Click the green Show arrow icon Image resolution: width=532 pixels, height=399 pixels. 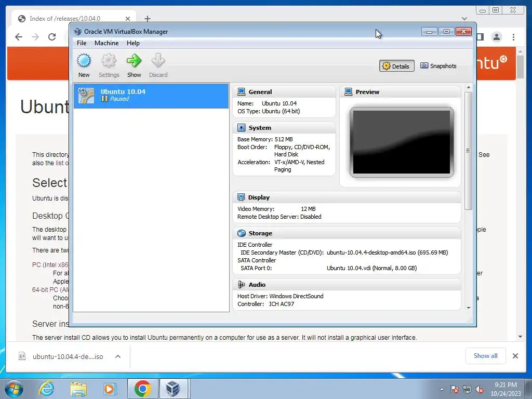pos(134,61)
